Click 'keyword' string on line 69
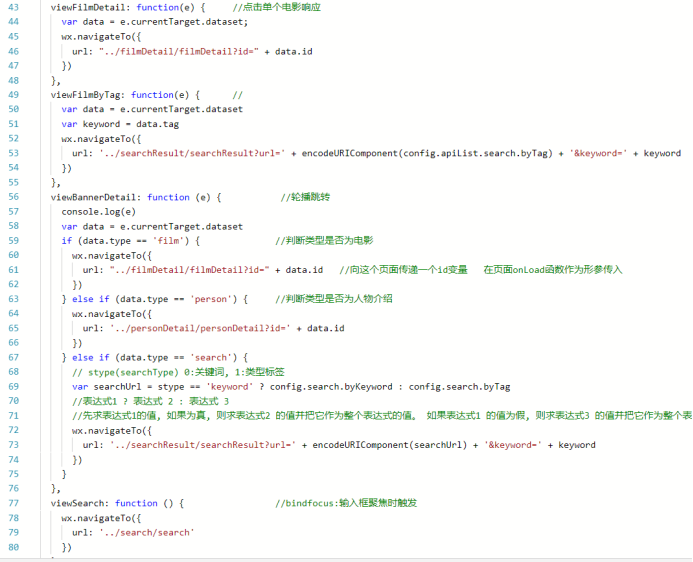The image size is (693, 562). point(229,387)
